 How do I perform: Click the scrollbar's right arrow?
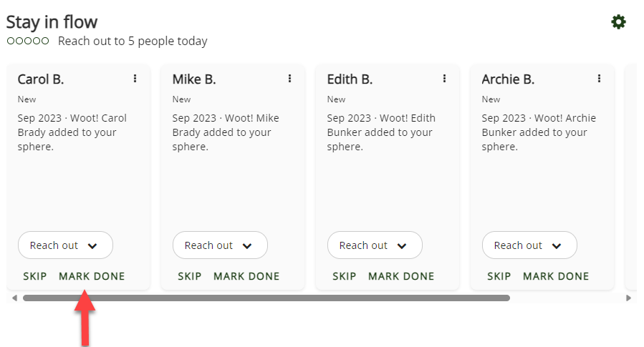coord(629,298)
